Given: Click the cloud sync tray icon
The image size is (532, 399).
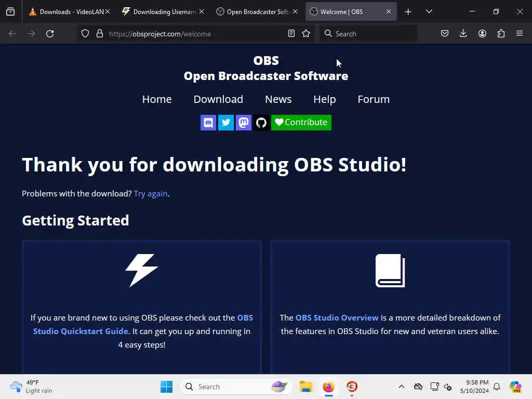Looking at the screenshot, I should 418,387.
